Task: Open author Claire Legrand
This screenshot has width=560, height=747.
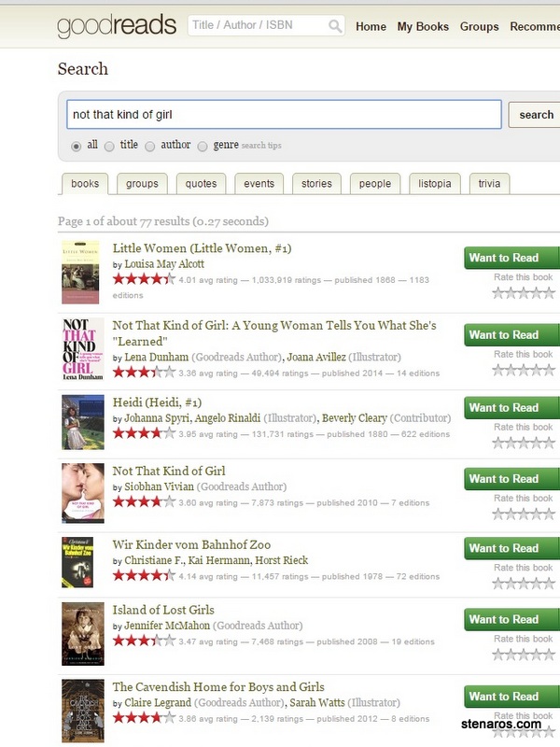Action: coord(158,703)
